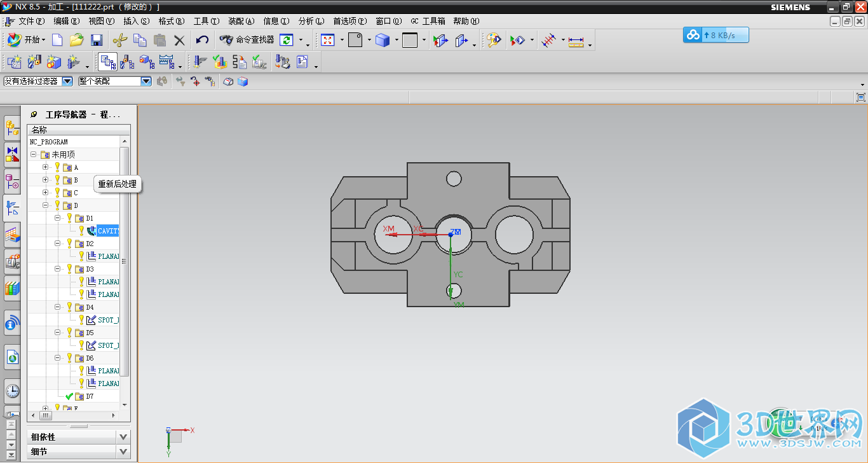This screenshot has width=868, height=463.
Task: Cut selection with scissors icon
Action: [x=120, y=40]
